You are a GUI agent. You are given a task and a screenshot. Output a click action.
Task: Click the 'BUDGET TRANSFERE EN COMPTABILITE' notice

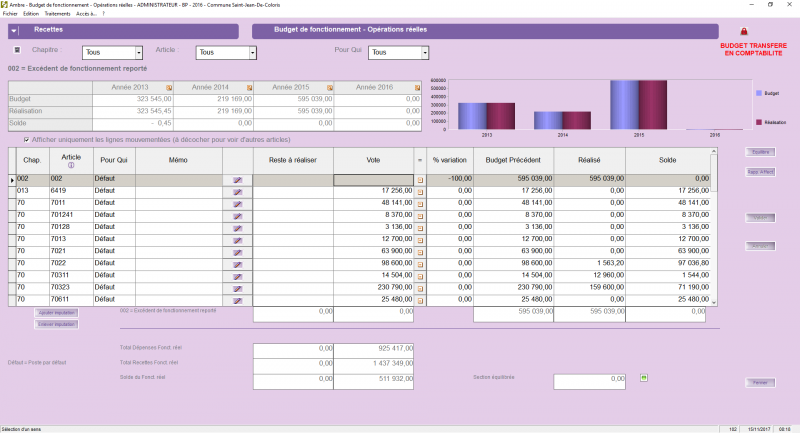click(x=753, y=49)
